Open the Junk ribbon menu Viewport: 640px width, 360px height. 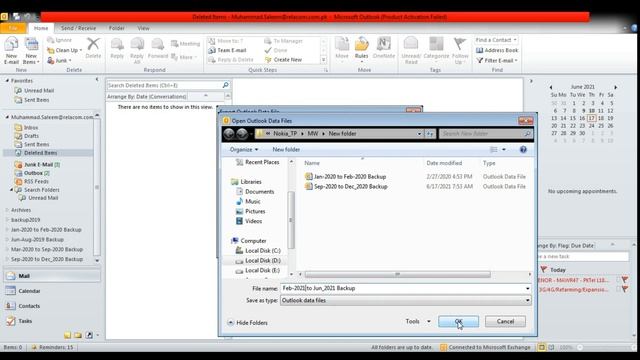pyautogui.click(x=60, y=60)
